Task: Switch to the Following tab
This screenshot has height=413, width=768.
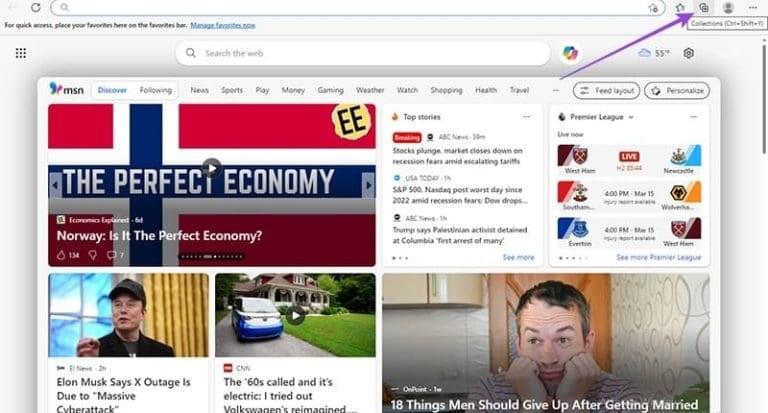Action: 156,90
